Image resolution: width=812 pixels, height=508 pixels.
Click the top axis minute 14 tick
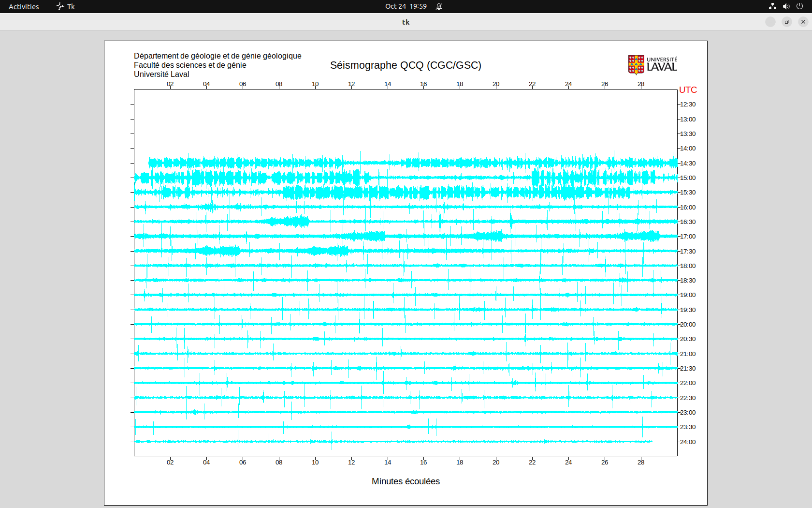point(388,84)
